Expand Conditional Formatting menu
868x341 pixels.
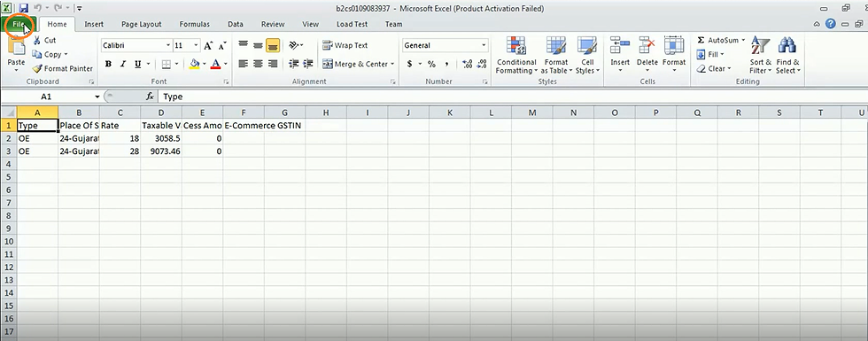click(515, 56)
